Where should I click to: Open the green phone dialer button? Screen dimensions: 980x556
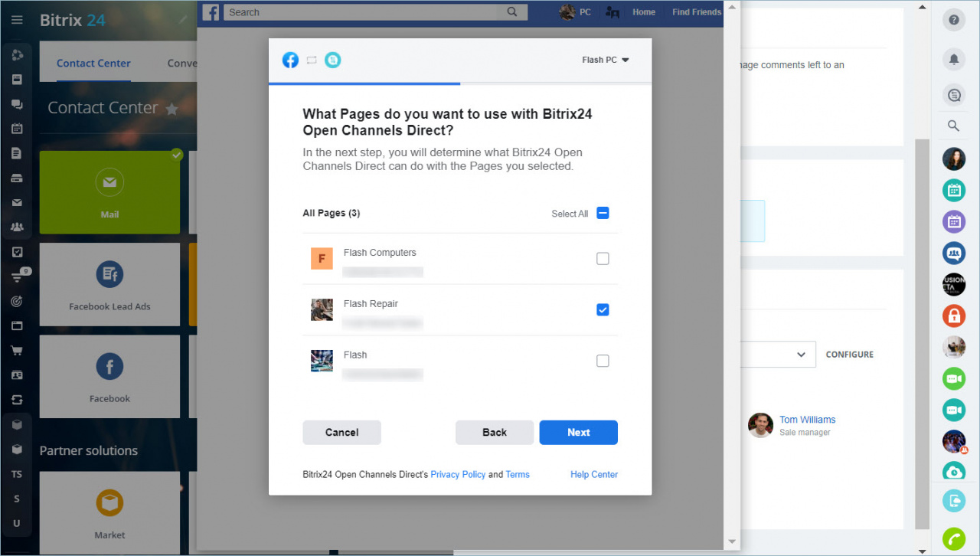pyautogui.click(x=954, y=539)
